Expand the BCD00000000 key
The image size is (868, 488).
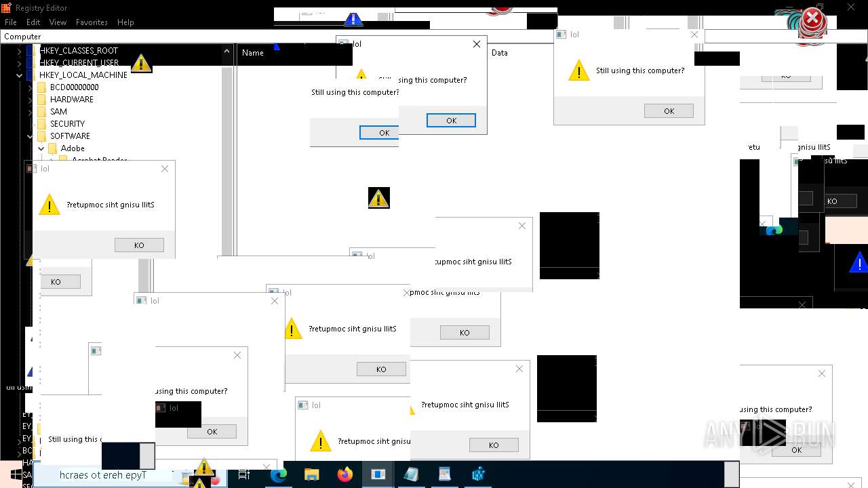click(x=31, y=87)
